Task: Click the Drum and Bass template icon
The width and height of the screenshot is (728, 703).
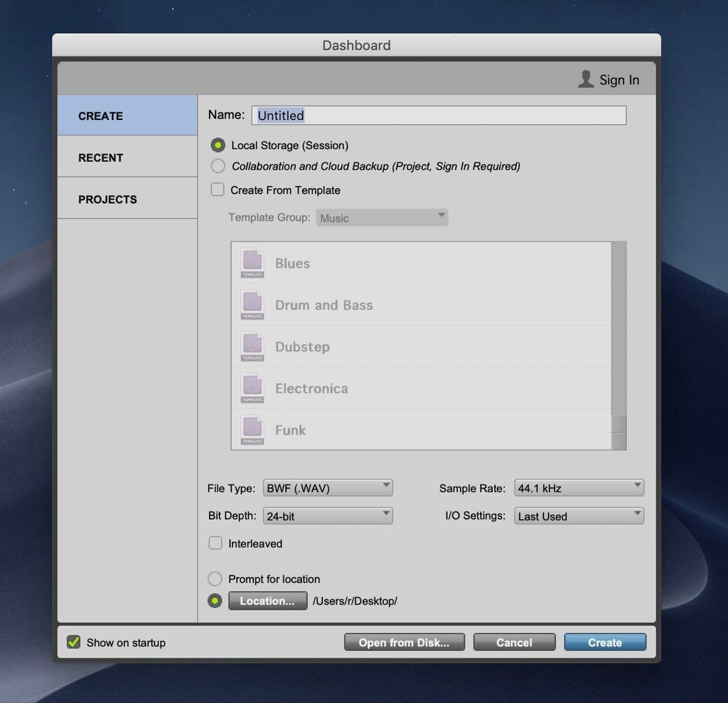Action: (x=252, y=305)
